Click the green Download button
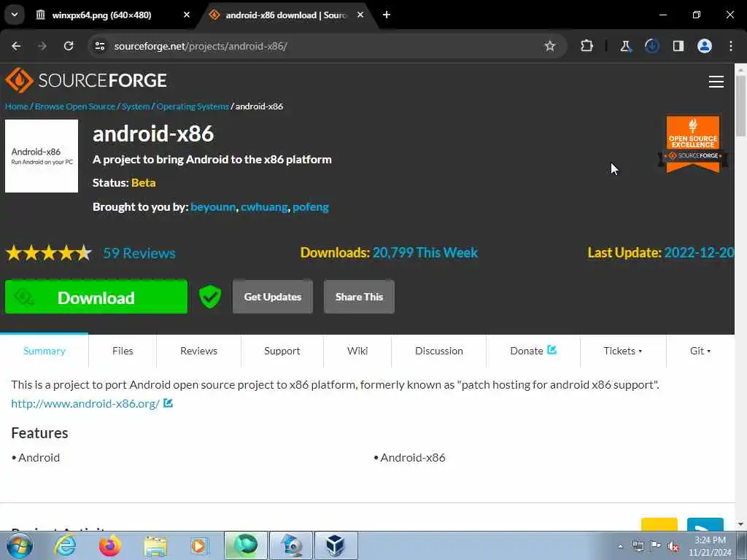The height and width of the screenshot is (560, 747). (x=96, y=297)
